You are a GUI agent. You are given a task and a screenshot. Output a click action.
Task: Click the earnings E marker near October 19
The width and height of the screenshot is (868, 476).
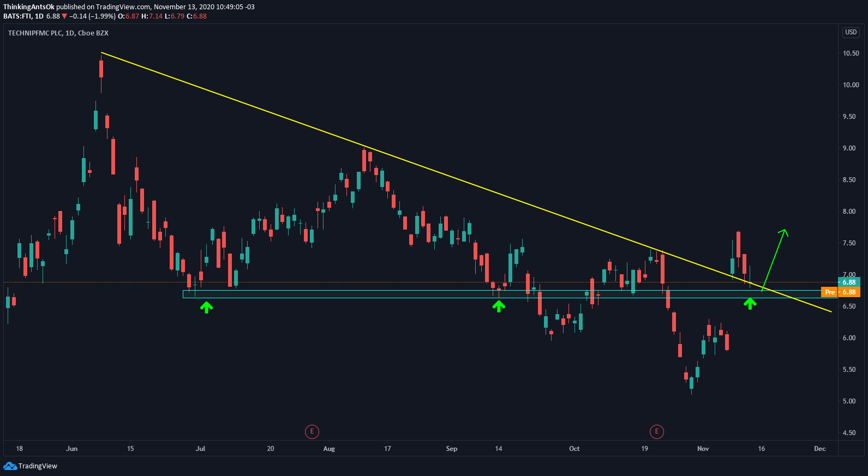(x=656, y=432)
